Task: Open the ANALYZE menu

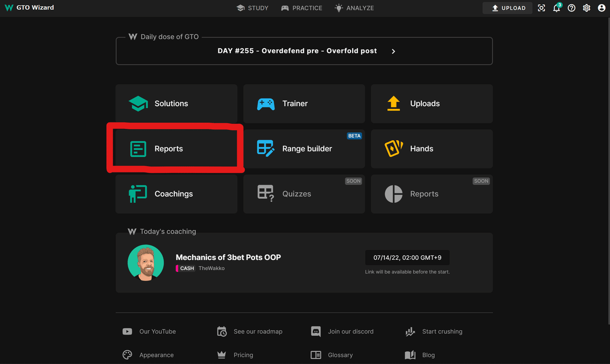Action: pyautogui.click(x=354, y=8)
